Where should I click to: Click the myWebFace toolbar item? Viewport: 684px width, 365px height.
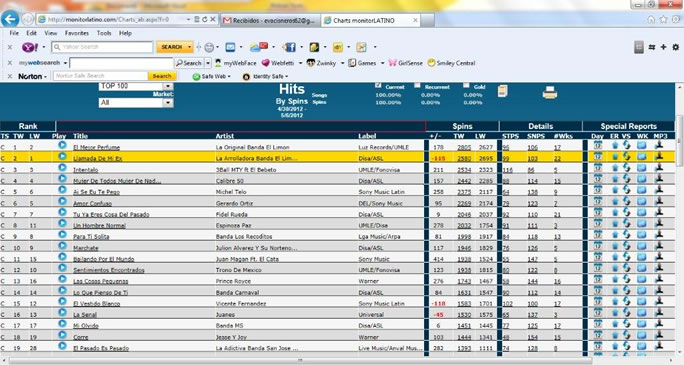click(236, 63)
